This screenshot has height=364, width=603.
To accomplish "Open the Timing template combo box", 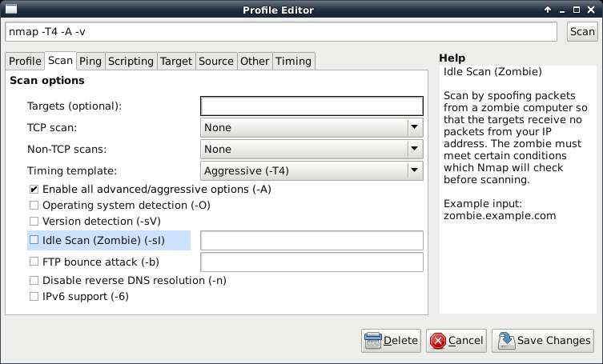I will (312, 170).
